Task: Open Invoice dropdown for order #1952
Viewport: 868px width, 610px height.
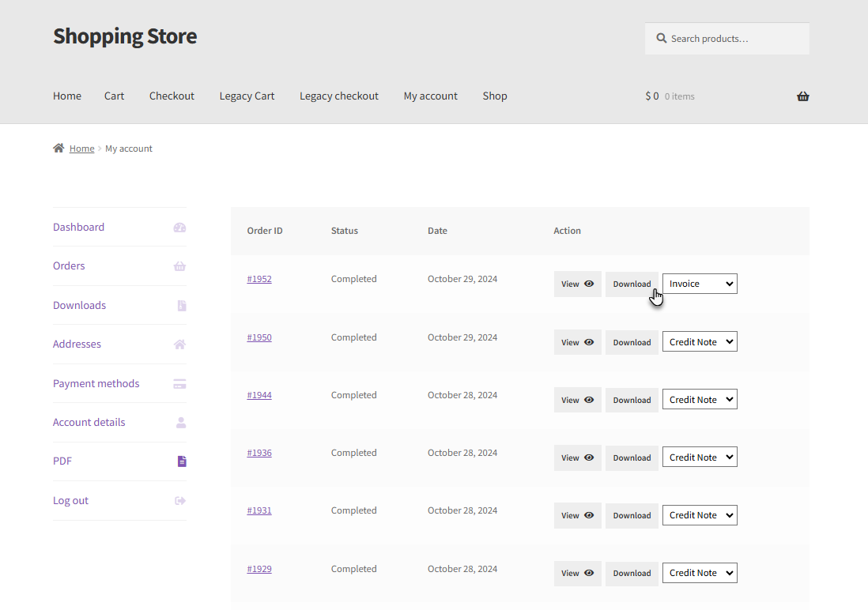Action: [700, 284]
